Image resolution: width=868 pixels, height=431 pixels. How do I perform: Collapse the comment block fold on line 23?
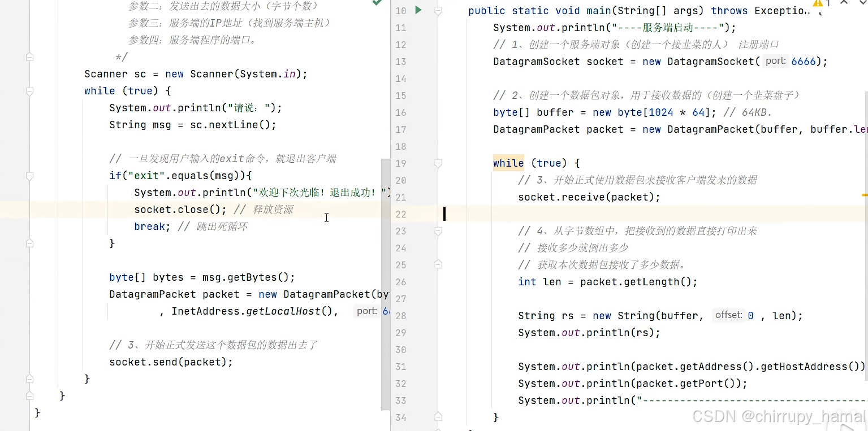[437, 231]
